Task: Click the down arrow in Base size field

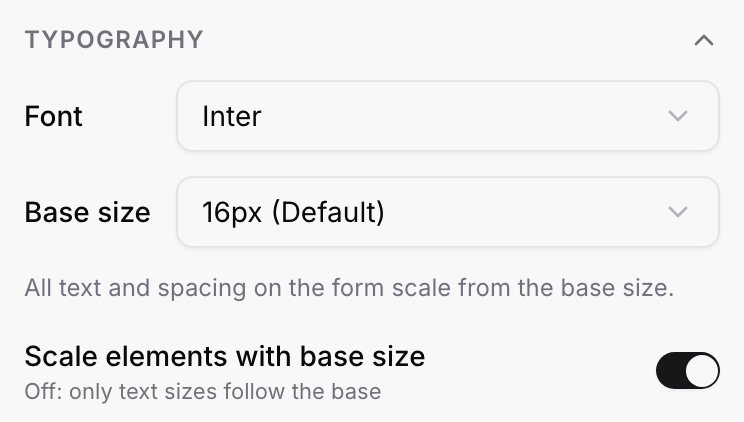Action: (x=678, y=212)
